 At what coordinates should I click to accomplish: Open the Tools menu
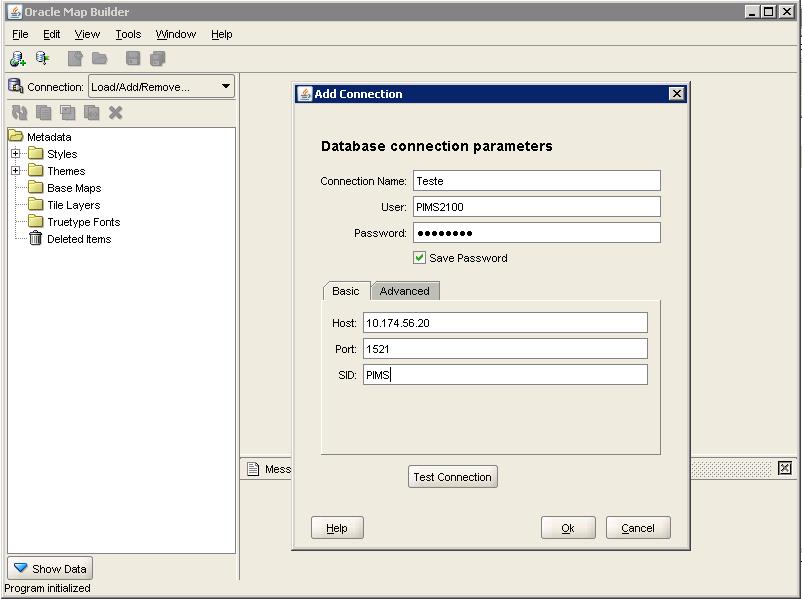128,34
